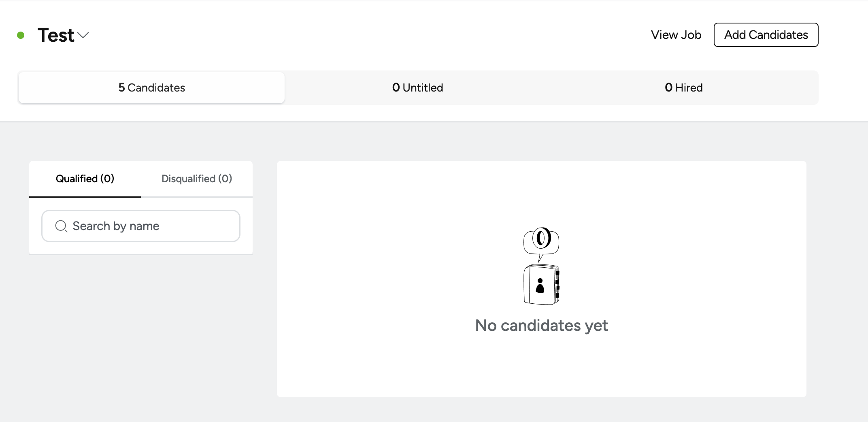Click the Test job title
Screen dimensions: 868x422
point(56,35)
